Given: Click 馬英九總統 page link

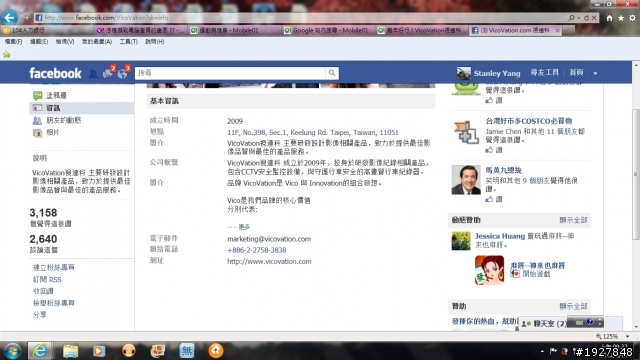Looking at the screenshot, I should [503, 170].
